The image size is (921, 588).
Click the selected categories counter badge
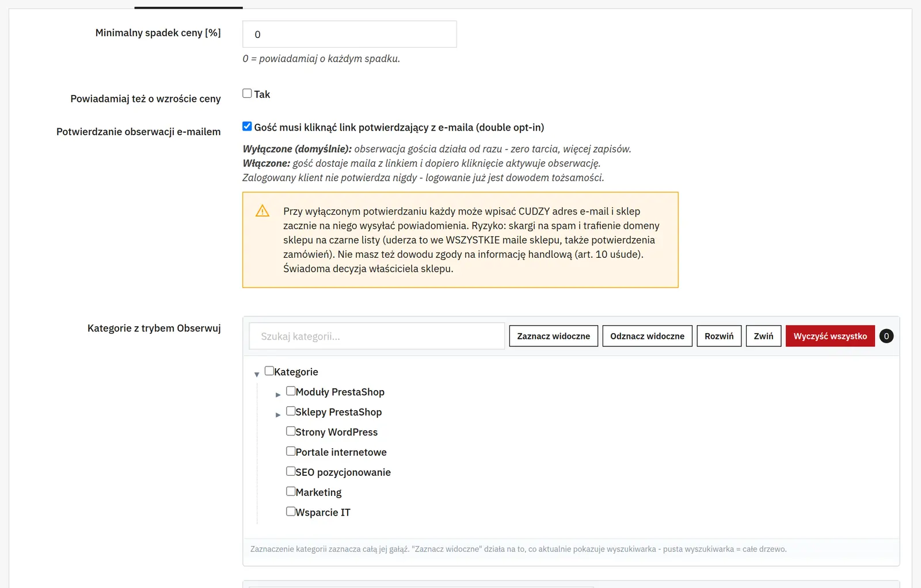pyautogui.click(x=886, y=336)
